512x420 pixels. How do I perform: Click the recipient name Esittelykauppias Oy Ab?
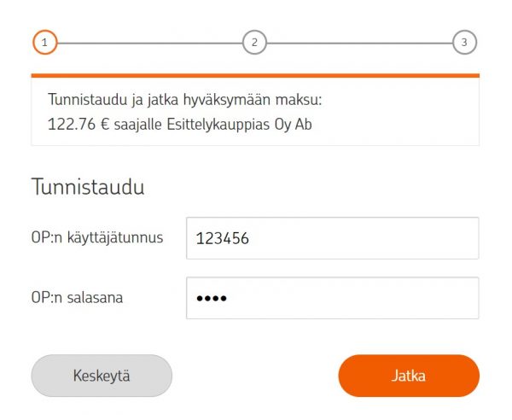pos(239,125)
